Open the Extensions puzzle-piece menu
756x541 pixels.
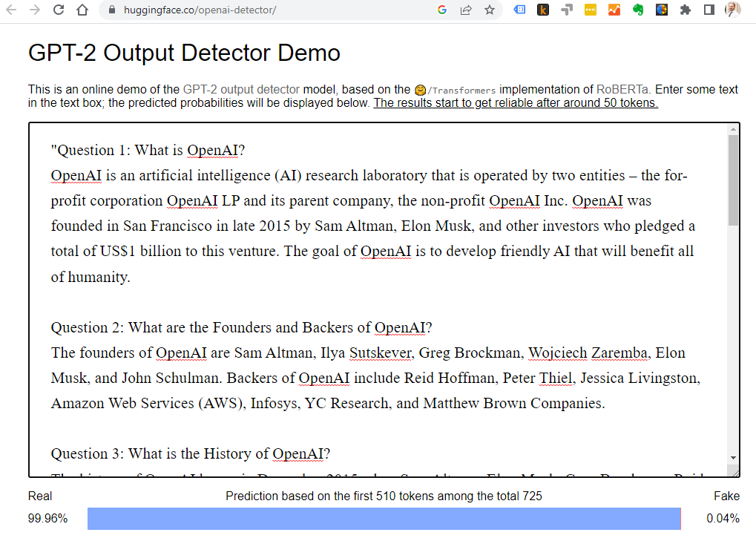pyautogui.click(x=685, y=10)
